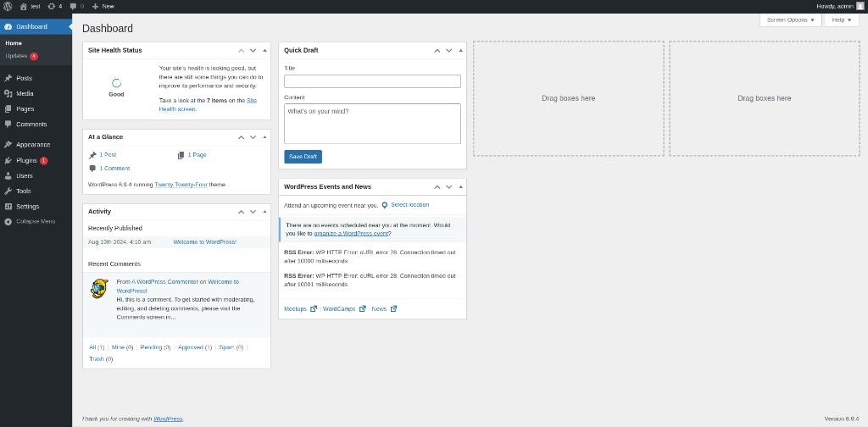Image resolution: width=868 pixels, height=427 pixels.
Task: Open A WordPress Commenter author link
Action: [164, 282]
